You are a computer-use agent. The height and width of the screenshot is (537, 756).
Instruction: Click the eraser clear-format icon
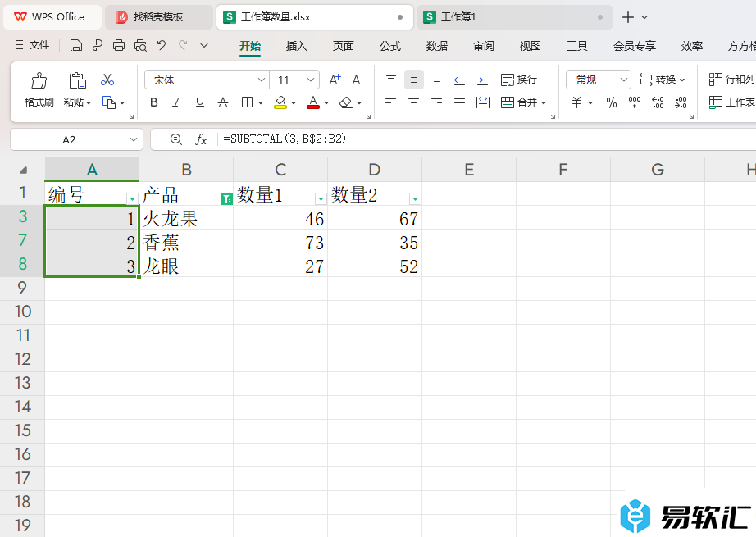pos(346,102)
